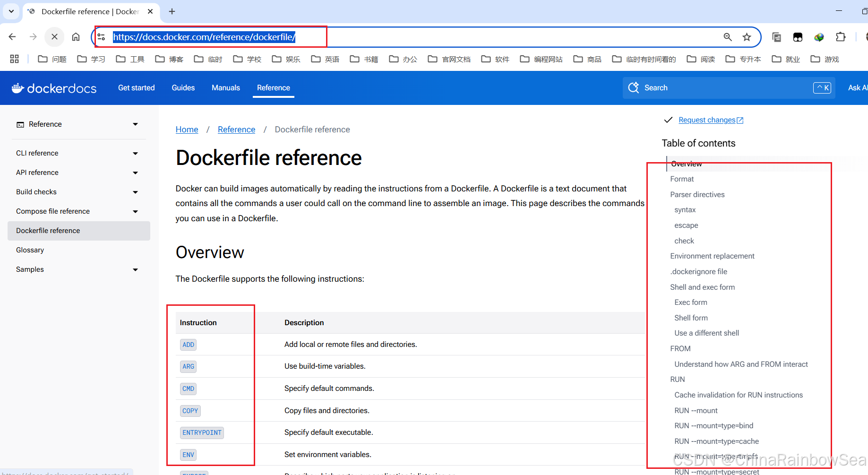Click the Home breadcrumb link

coord(187,129)
